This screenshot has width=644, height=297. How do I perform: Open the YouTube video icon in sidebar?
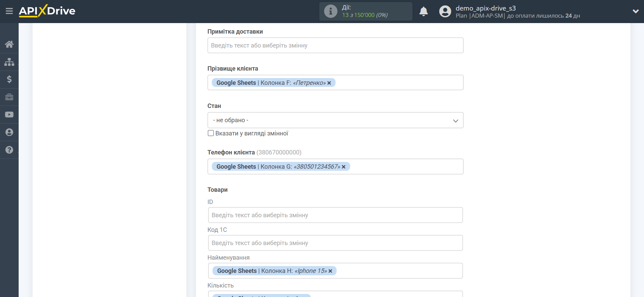pyautogui.click(x=9, y=115)
